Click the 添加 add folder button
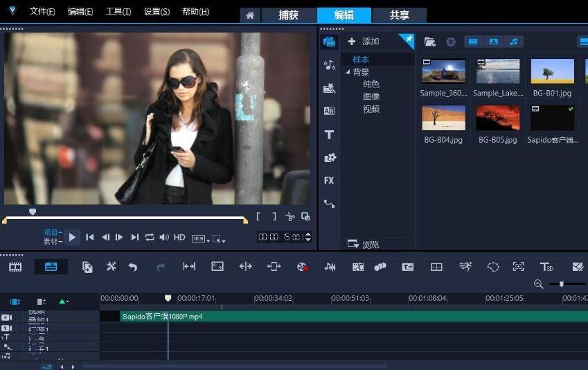The image size is (588, 370). point(364,42)
